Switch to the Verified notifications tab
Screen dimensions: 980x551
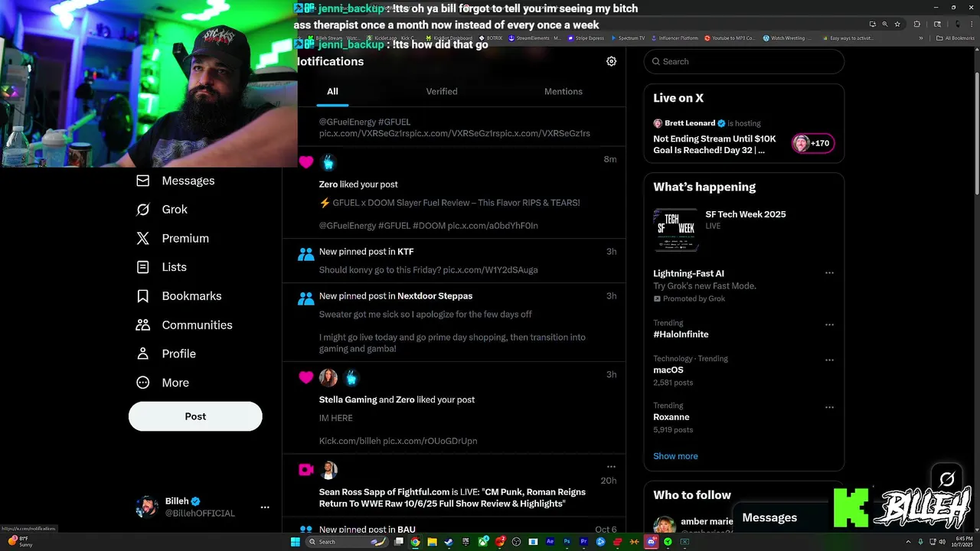442,92
